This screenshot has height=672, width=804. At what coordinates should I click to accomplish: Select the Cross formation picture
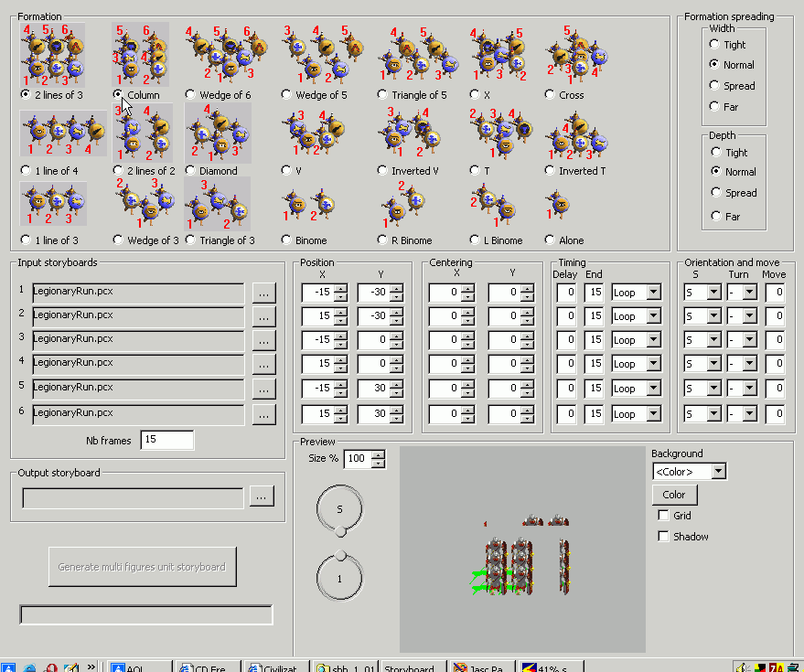click(577, 54)
